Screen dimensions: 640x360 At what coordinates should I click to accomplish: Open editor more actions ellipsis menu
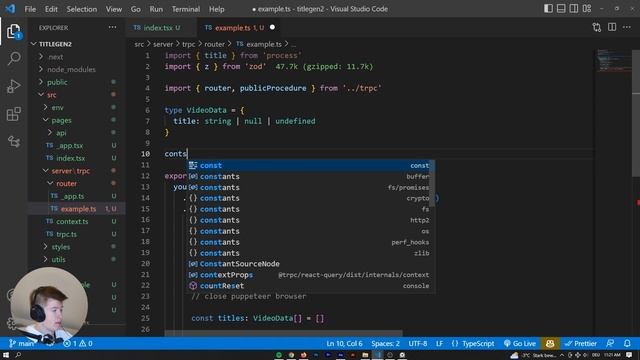[627, 27]
